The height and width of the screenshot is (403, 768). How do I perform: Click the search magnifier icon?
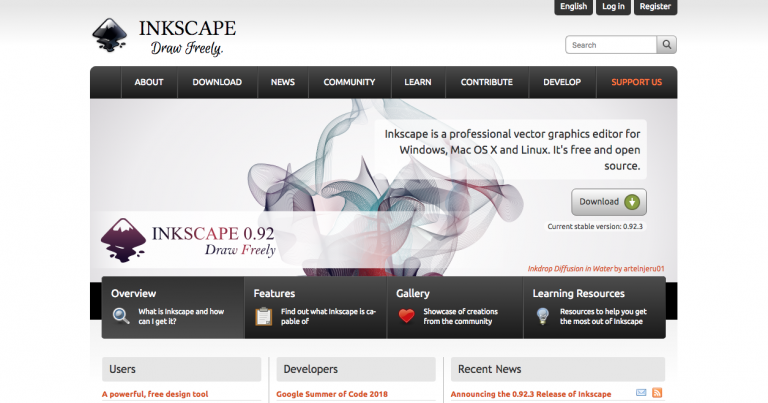tap(667, 45)
